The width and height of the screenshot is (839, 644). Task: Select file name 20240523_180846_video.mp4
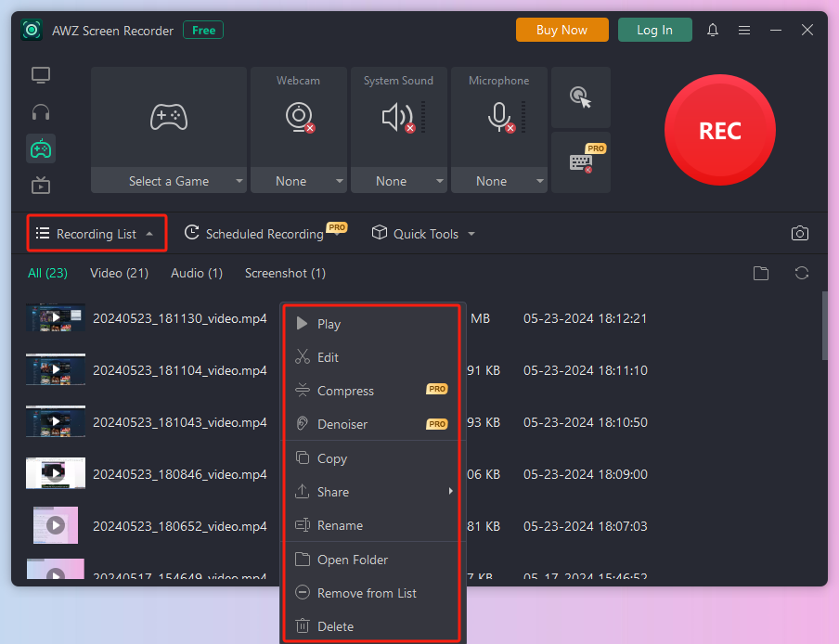(x=180, y=474)
